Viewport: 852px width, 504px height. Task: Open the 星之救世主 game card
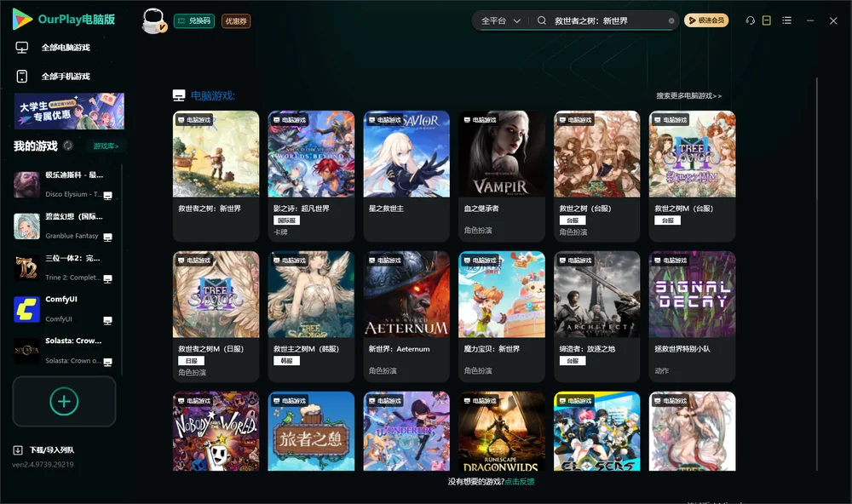tap(406, 176)
